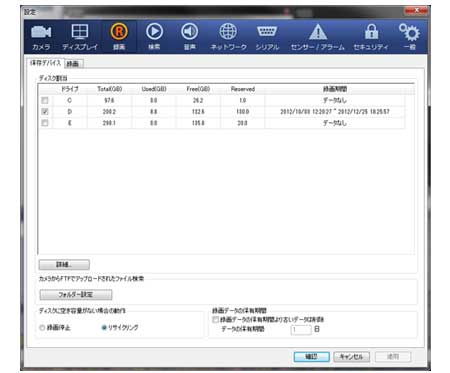Click the Free(GB) column header
The height and width of the screenshot is (373, 450).
click(198, 89)
